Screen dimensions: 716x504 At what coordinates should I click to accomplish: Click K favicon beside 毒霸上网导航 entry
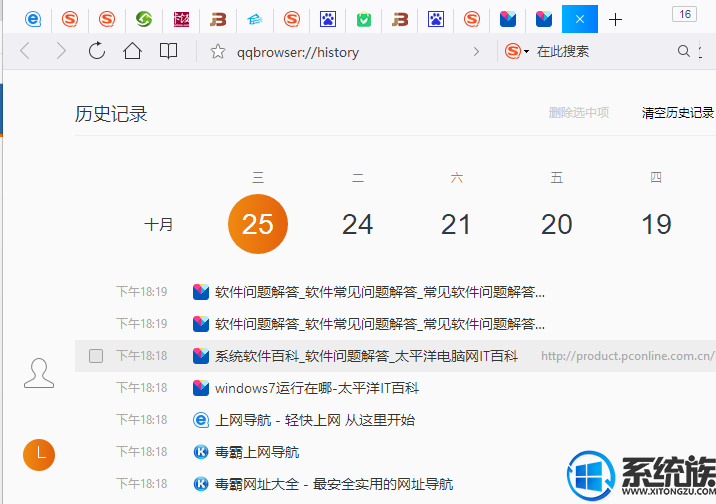(200, 452)
